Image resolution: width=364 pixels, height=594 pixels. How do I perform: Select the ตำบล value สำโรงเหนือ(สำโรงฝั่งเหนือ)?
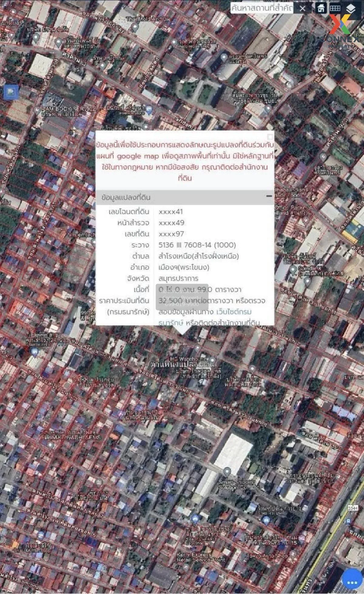point(199,256)
